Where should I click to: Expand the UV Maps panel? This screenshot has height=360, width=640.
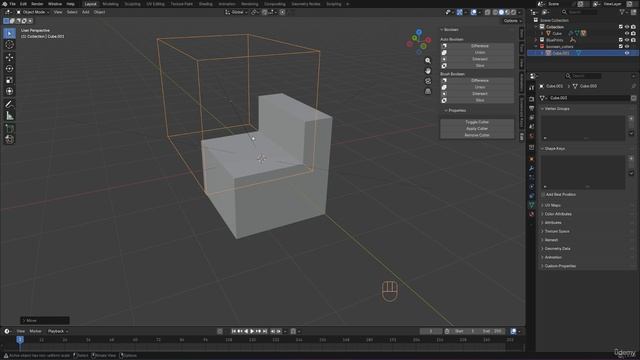click(552, 205)
